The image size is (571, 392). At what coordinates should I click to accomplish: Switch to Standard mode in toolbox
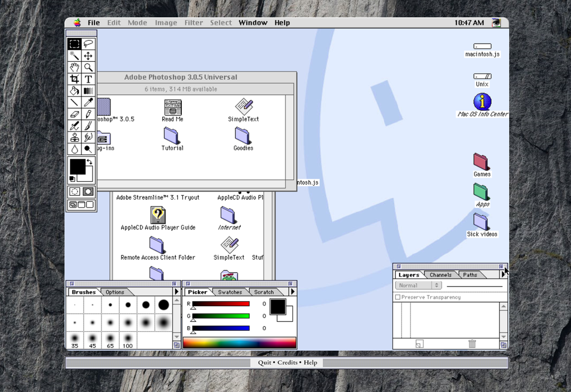point(75,192)
